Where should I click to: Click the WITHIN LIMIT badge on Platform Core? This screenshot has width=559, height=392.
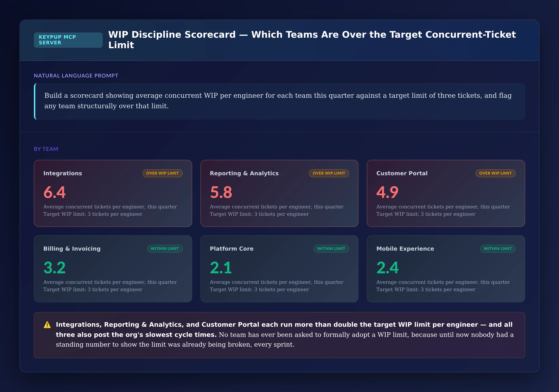(x=331, y=249)
